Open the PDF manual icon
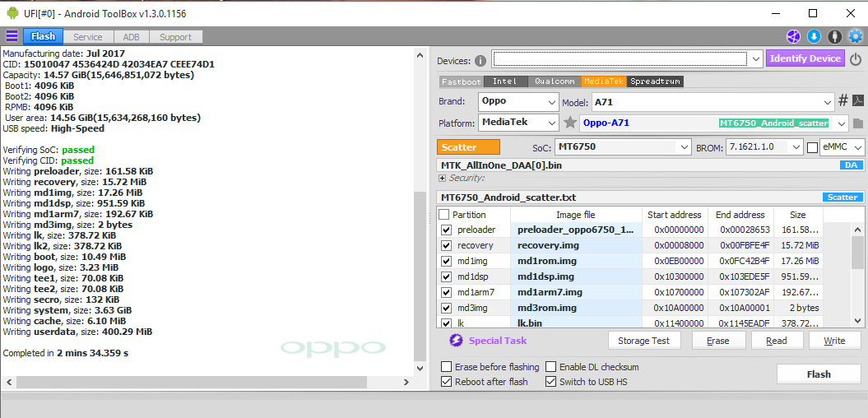868x418 pixels. 857,100
